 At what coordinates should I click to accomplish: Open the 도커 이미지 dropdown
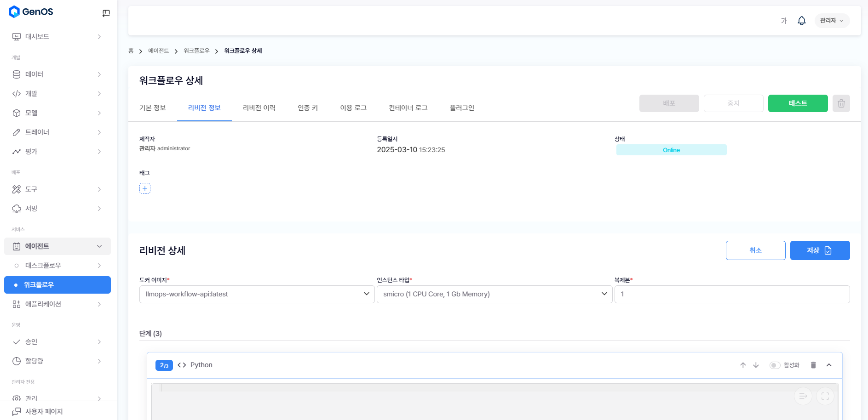(x=257, y=294)
